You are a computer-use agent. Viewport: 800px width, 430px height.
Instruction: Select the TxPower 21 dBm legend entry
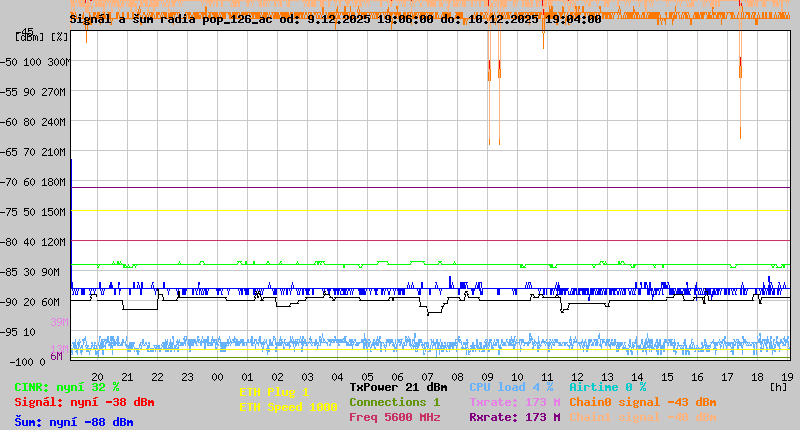click(398, 387)
